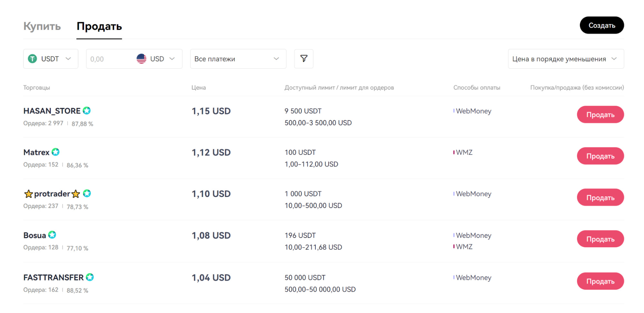
Task: Click Продать for FASTTRANSFER offer
Action: click(600, 281)
